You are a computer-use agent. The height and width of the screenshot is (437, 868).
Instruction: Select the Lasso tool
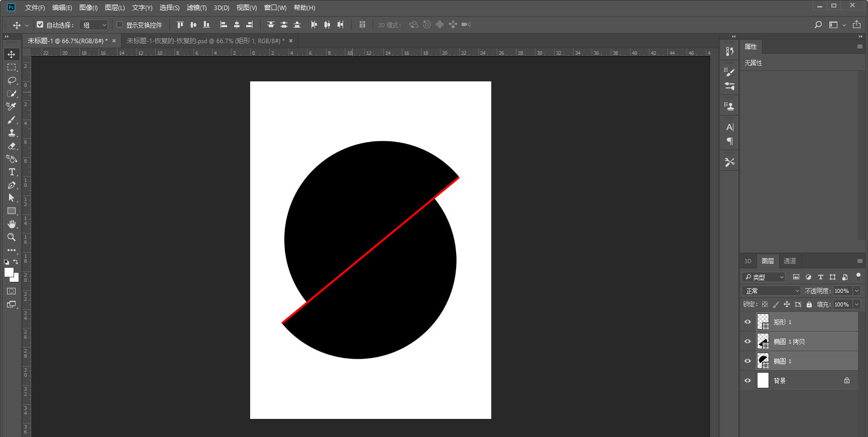[x=12, y=80]
